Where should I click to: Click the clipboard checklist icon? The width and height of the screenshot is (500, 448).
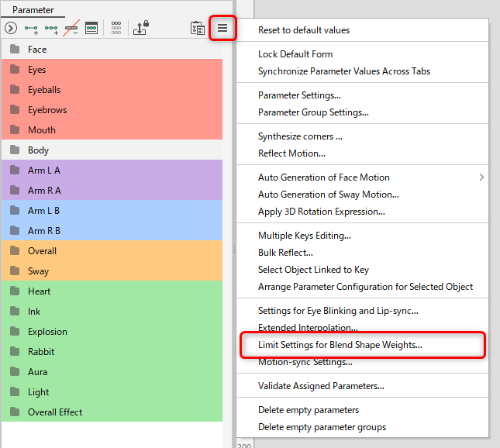198,28
